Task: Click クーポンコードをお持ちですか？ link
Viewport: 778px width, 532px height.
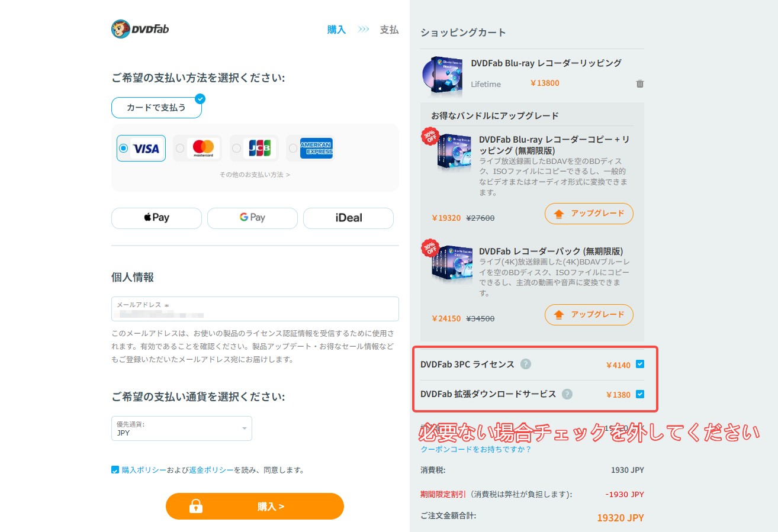Action: tap(476, 449)
